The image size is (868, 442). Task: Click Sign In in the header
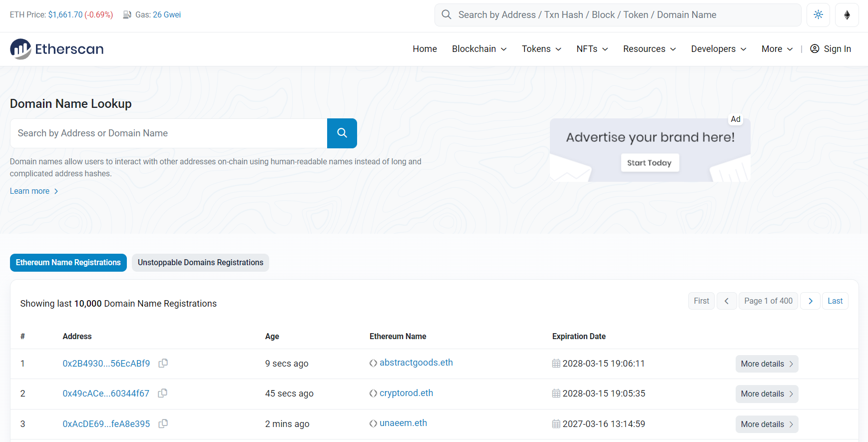click(831, 49)
